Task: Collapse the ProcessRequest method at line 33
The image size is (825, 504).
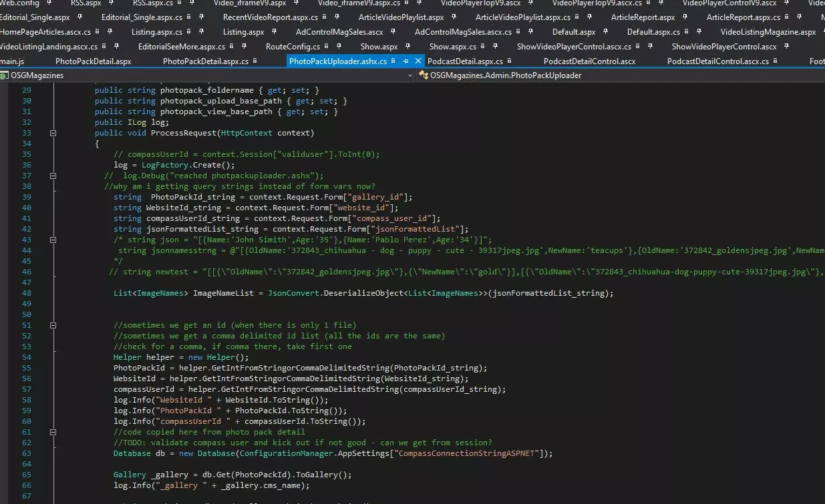Action: pos(53,133)
